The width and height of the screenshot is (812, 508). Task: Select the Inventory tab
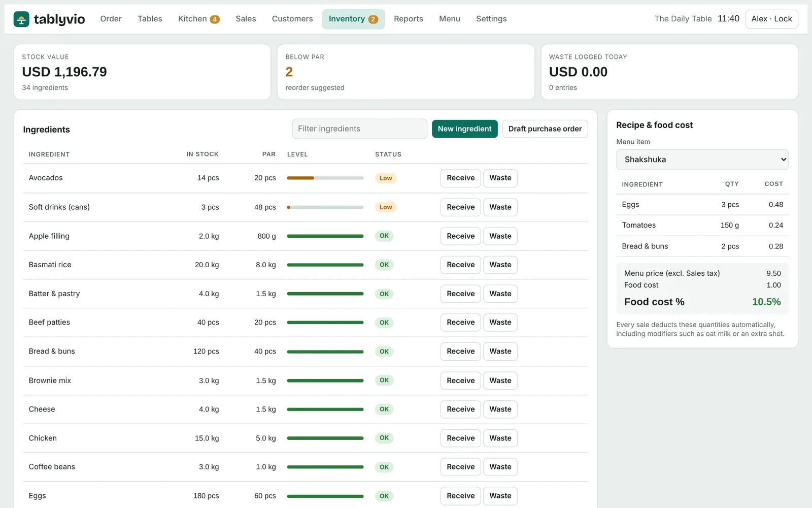click(353, 19)
